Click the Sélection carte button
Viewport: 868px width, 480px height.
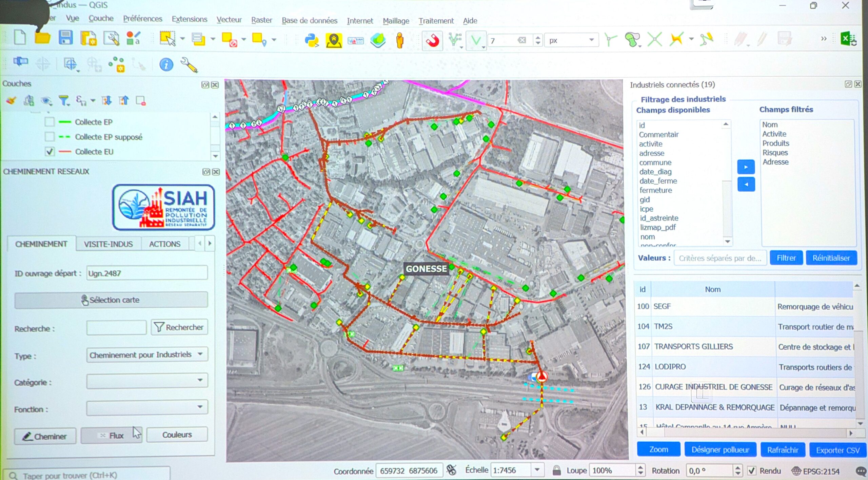point(111,300)
